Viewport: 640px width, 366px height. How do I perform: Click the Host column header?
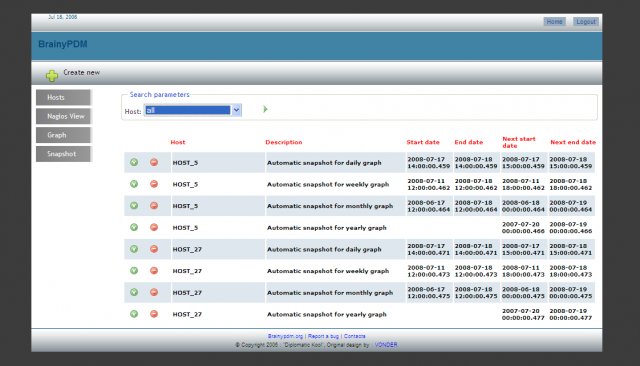point(178,142)
